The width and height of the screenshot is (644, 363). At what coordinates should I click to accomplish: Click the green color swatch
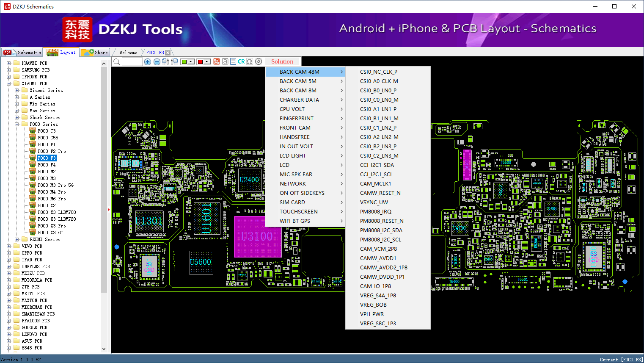184,62
